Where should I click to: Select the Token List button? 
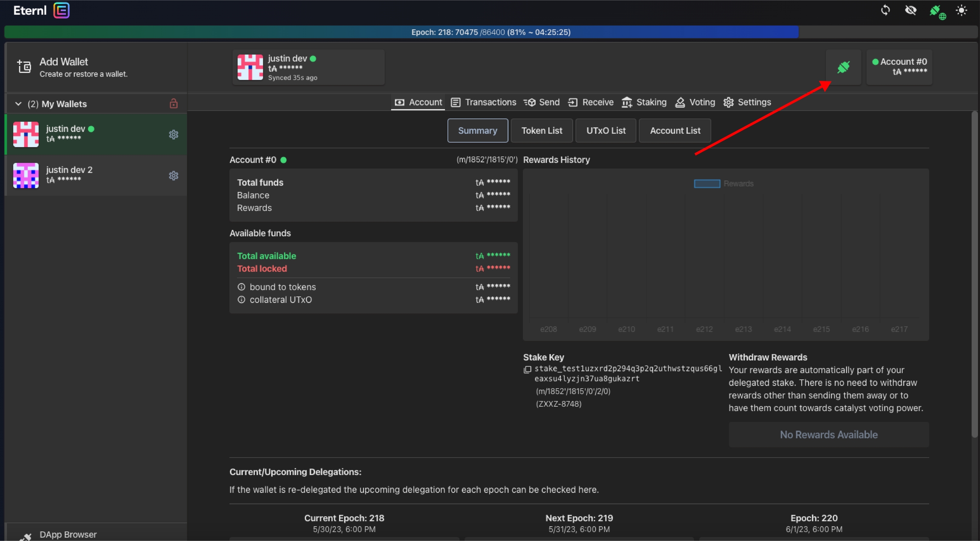pyautogui.click(x=541, y=130)
